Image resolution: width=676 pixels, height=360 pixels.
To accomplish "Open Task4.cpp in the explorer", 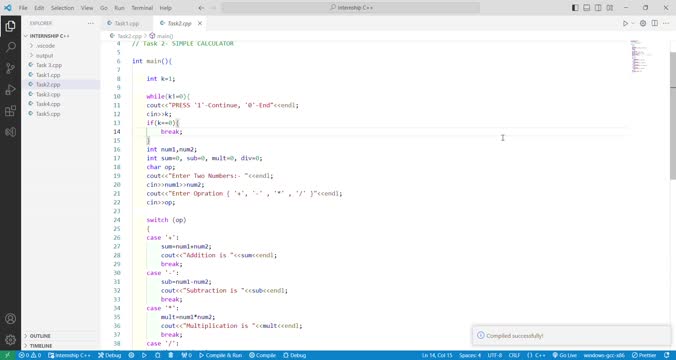I will pyautogui.click(x=48, y=104).
